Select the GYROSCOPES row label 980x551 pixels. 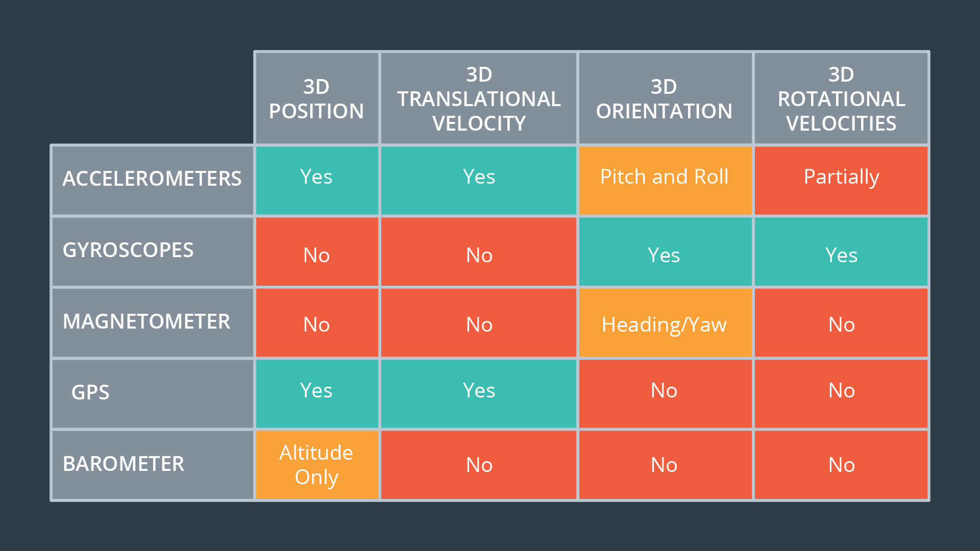(x=153, y=252)
